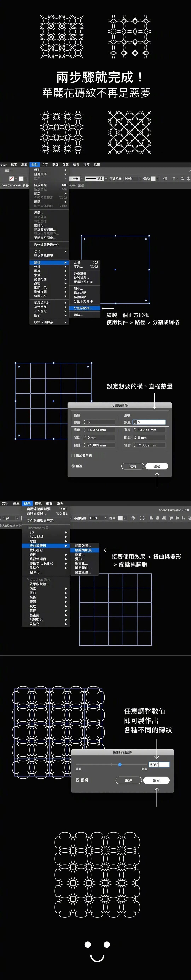Toggle 預視 checkbox in 分割成網格 dialog
This screenshot has width=191, height=980.
pos(73,466)
